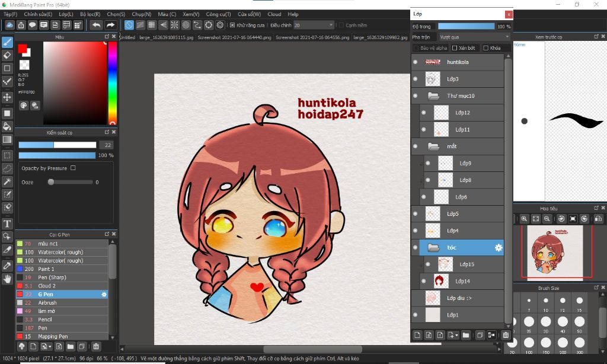
Task: Select the Eraser tool
Action: (x=7, y=55)
